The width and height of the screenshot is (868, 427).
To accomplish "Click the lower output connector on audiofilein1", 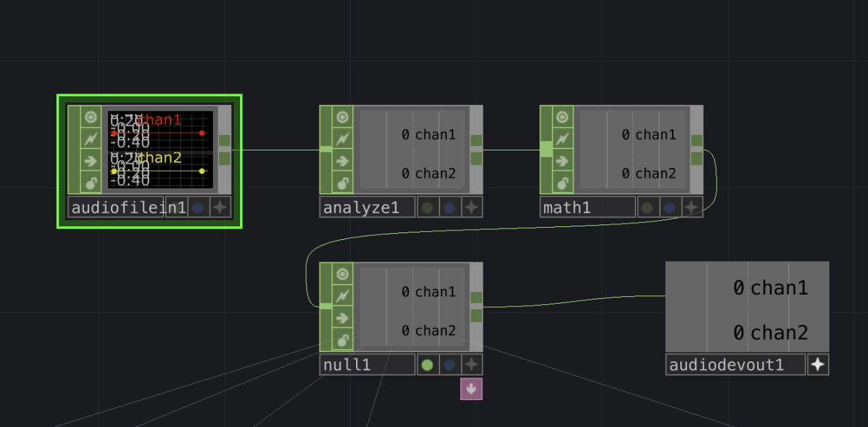I will point(224,159).
